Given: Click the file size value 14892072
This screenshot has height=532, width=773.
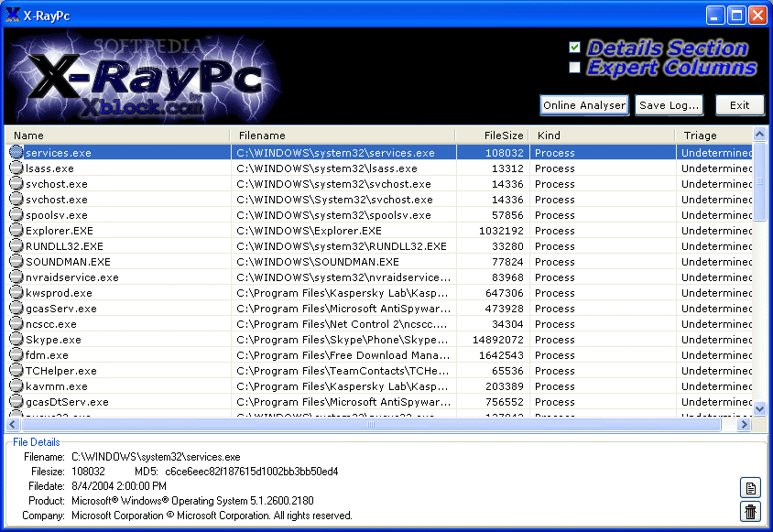Looking at the screenshot, I should [x=498, y=340].
